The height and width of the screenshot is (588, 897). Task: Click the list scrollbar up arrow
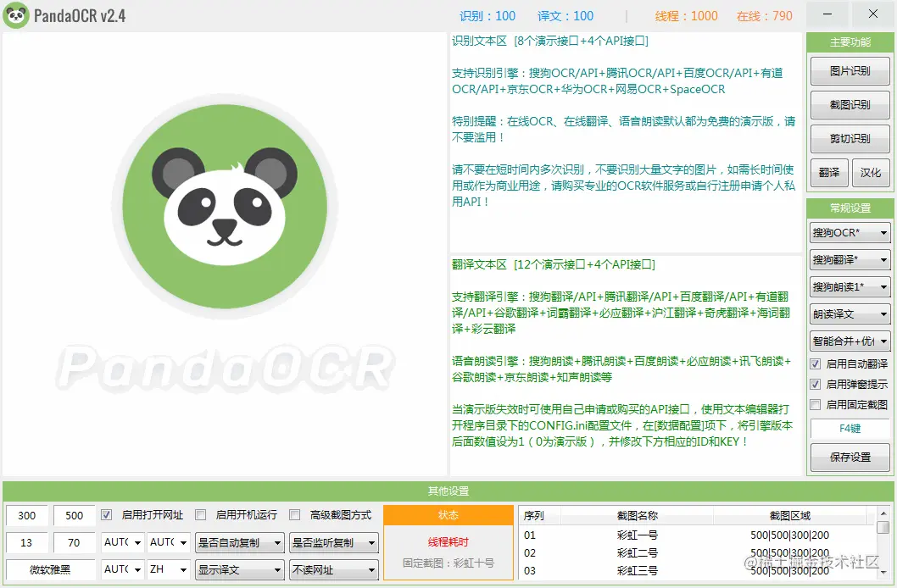[x=883, y=513]
